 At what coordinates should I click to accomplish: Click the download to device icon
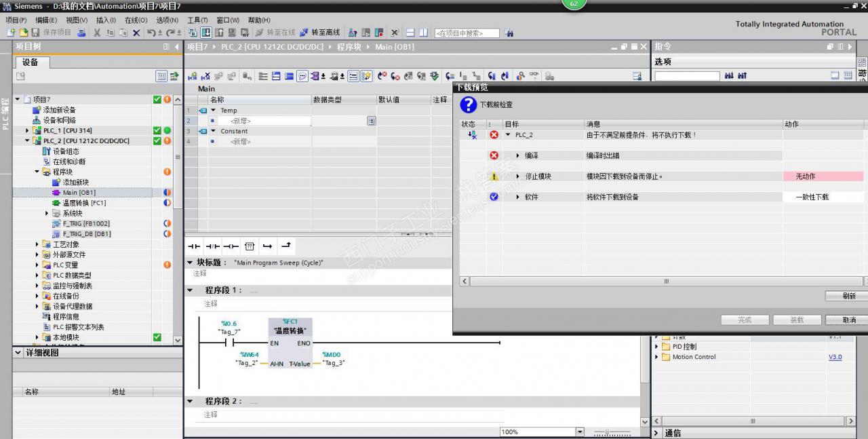tap(206, 33)
